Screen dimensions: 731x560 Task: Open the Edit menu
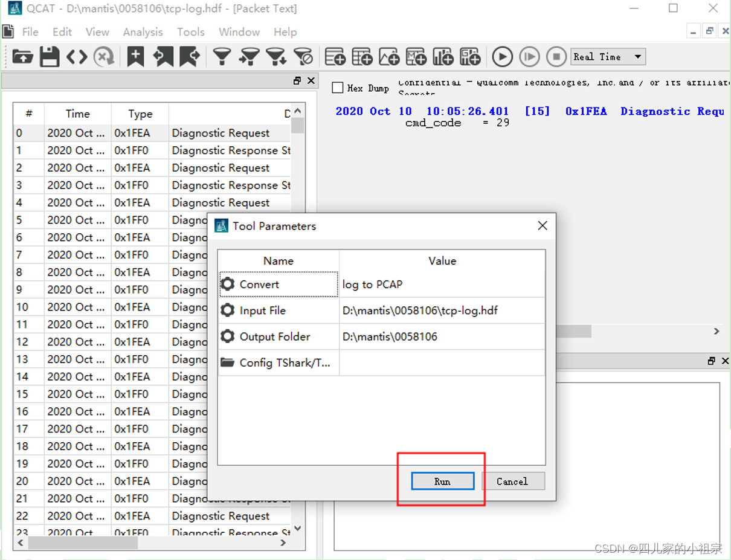tap(62, 32)
